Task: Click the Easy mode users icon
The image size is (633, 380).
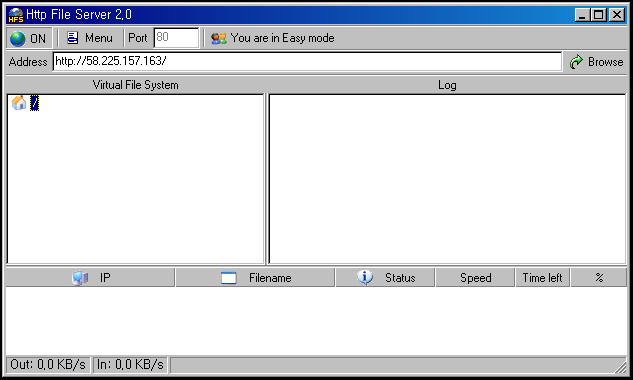Action: coord(218,38)
